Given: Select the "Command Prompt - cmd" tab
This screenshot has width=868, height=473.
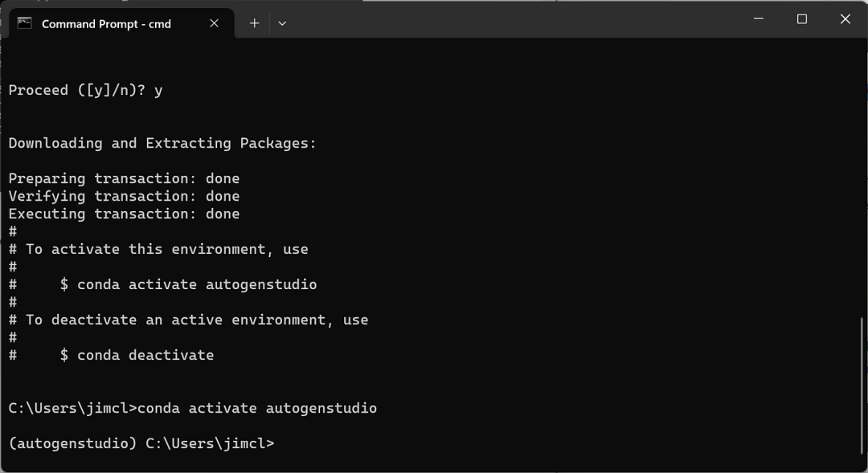Looking at the screenshot, I should [106, 24].
